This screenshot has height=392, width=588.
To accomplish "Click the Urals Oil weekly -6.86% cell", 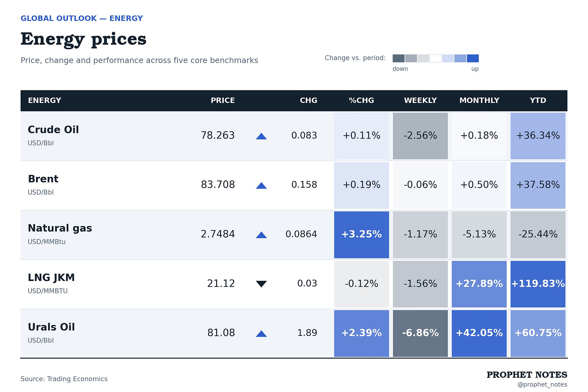I will 420,333.
